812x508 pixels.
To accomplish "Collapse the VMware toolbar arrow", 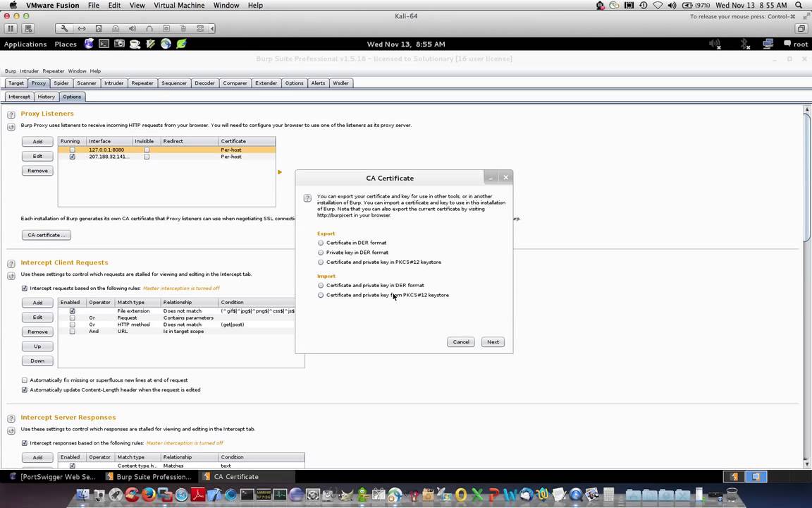I will point(212,28).
